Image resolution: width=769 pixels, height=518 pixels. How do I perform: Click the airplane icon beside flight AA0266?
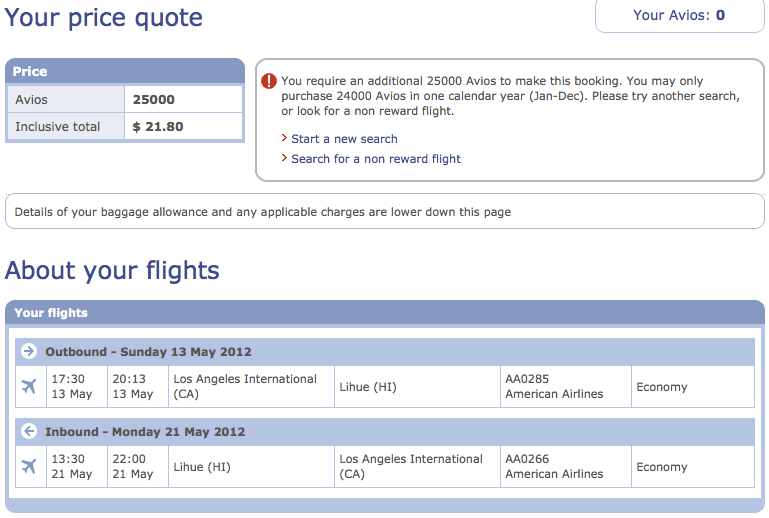pyautogui.click(x=29, y=466)
